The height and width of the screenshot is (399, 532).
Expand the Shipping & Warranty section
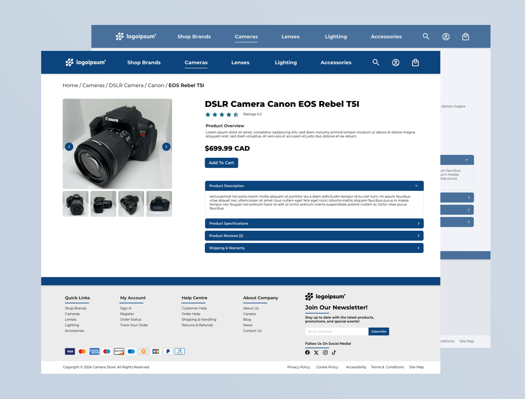(314, 248)
